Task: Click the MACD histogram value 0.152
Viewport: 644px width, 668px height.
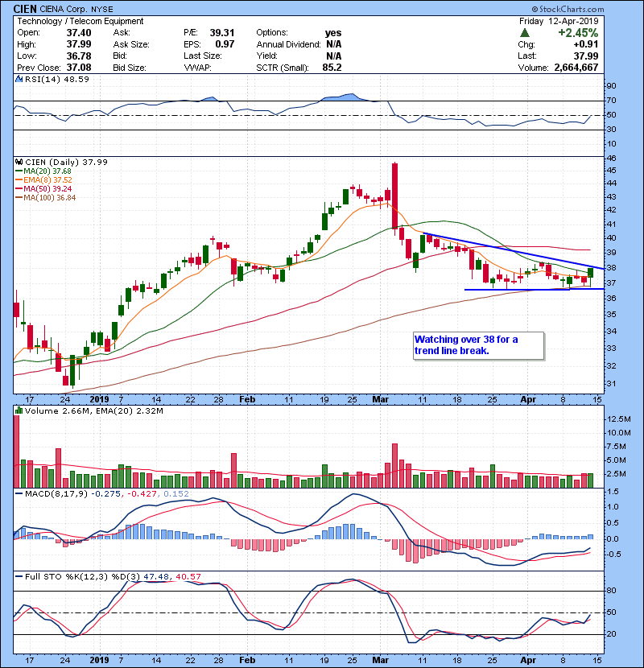Action: (x=176, y=494)
